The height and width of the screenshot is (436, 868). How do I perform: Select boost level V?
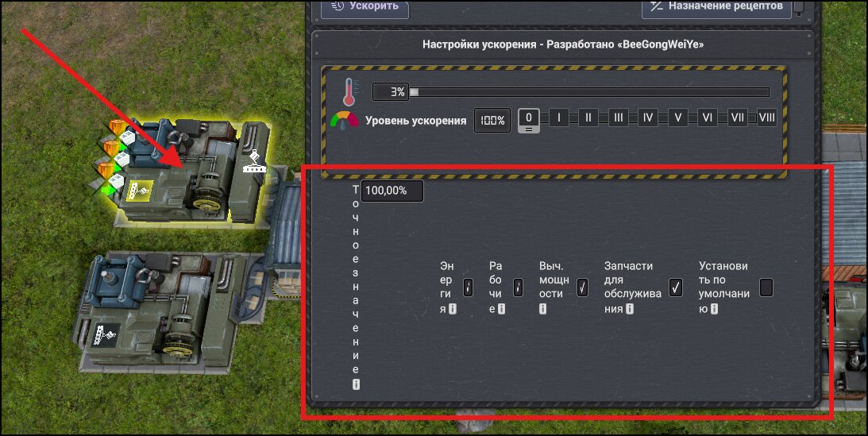(677, 118)
